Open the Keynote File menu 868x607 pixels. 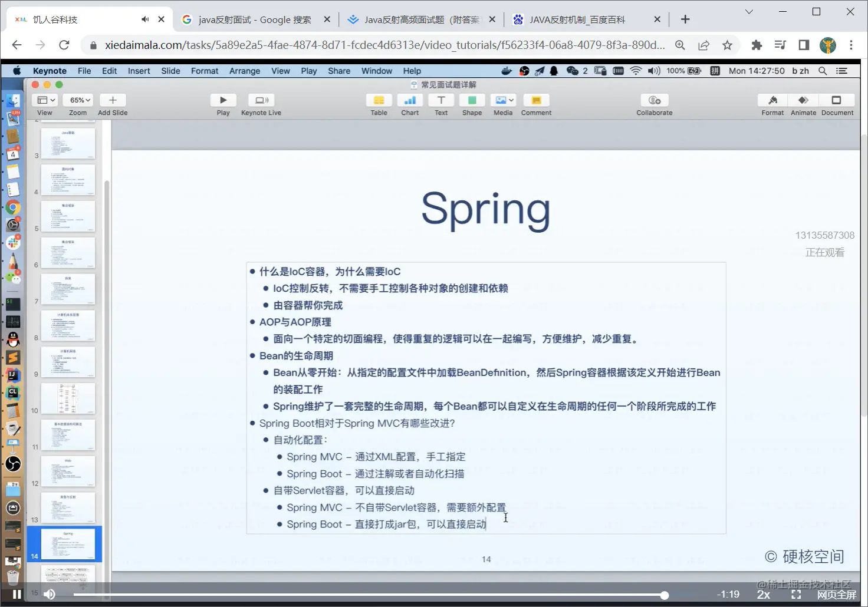pyautogui.click(x=84, y=71)
